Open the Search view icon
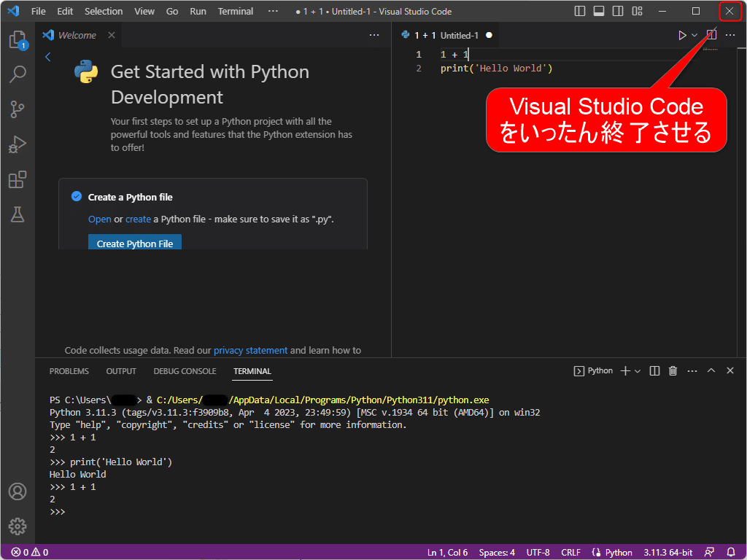The width and height of the screenshot is (747, 560). click(x=18, y=74)
